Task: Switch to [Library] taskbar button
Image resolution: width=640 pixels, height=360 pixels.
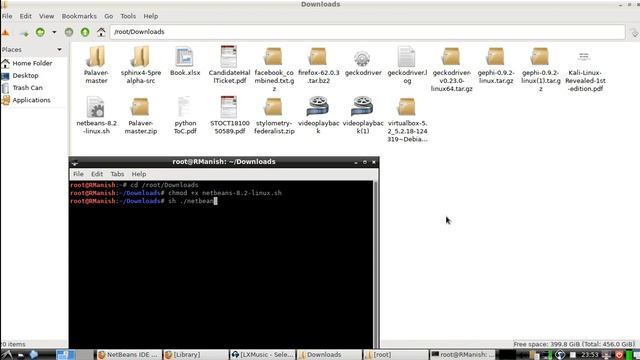Action: 195,355
